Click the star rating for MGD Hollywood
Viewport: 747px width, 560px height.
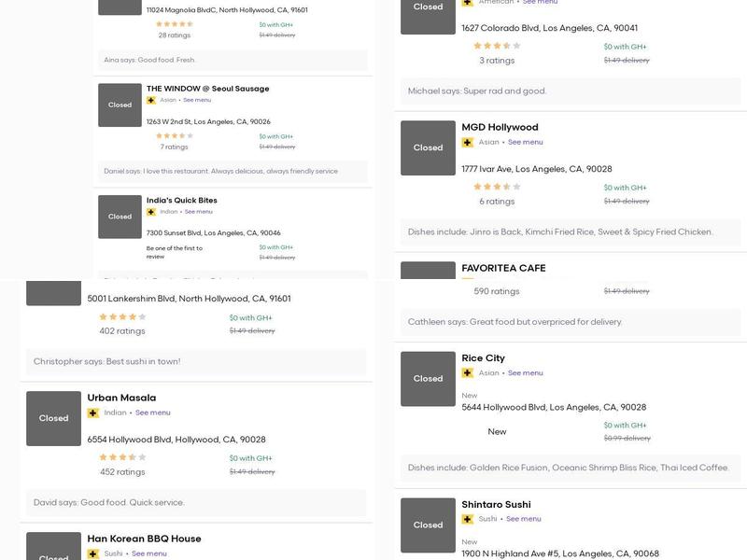coord(497,187)
